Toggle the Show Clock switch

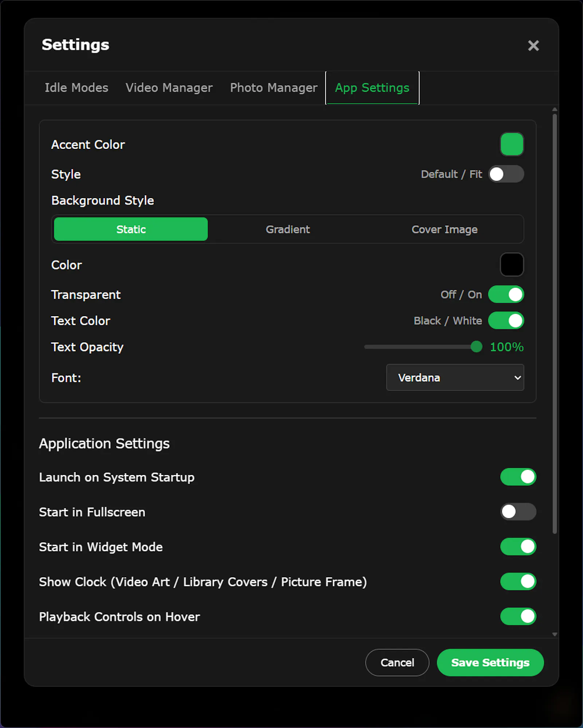click(x=518, y=582)
